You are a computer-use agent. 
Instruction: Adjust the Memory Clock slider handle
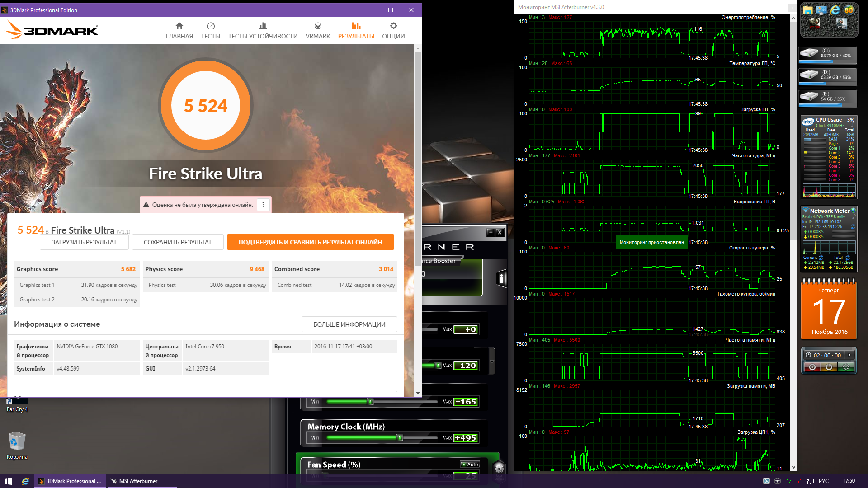(400, 438)
